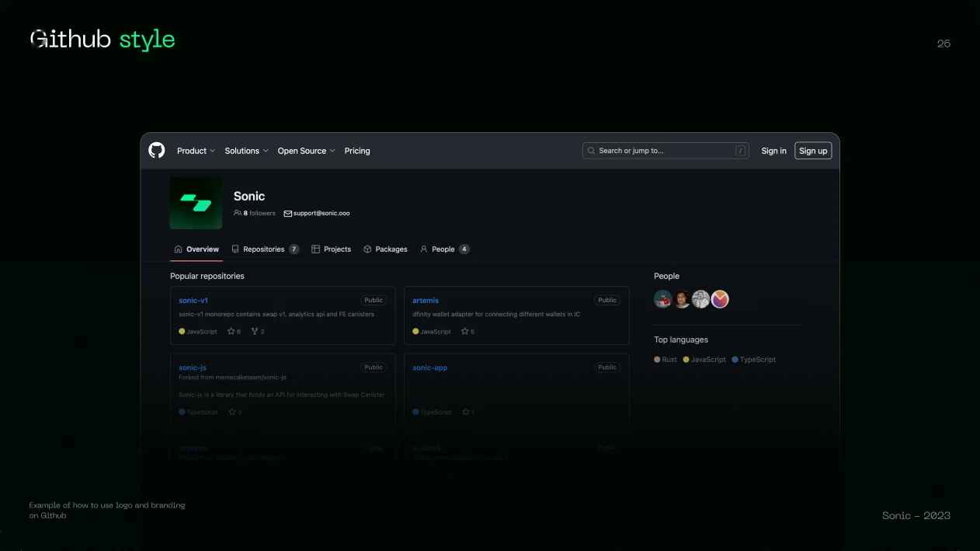Click the Sign up button
Viewport: 980px width, 551px height.
[x=813, y=151]
